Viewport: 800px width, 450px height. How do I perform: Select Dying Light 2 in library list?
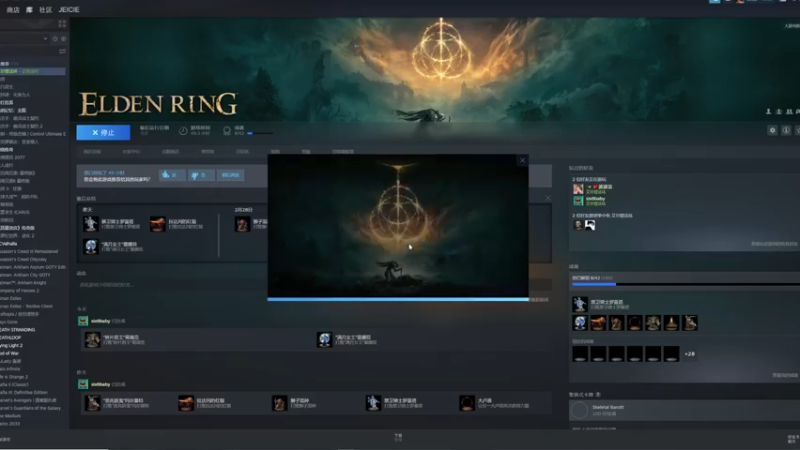(11, 345)
